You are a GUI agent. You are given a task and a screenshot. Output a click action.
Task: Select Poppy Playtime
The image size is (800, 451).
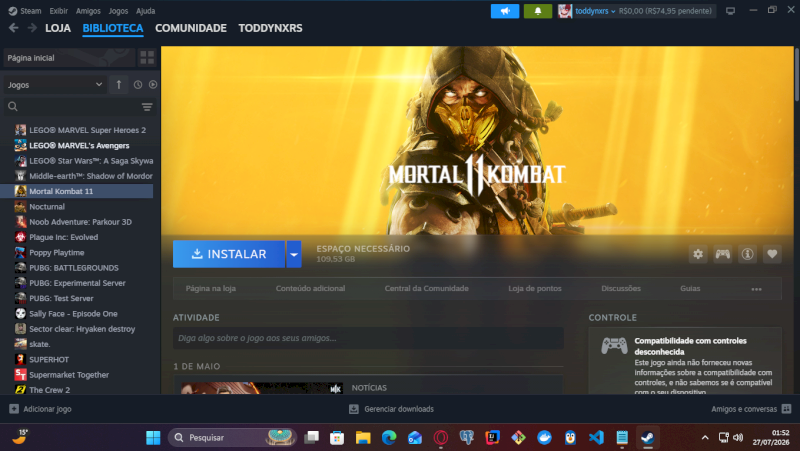click(79, 253)
